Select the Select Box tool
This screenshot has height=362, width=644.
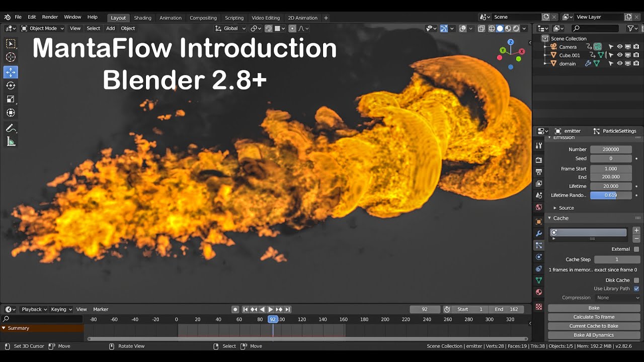[11, 44]
